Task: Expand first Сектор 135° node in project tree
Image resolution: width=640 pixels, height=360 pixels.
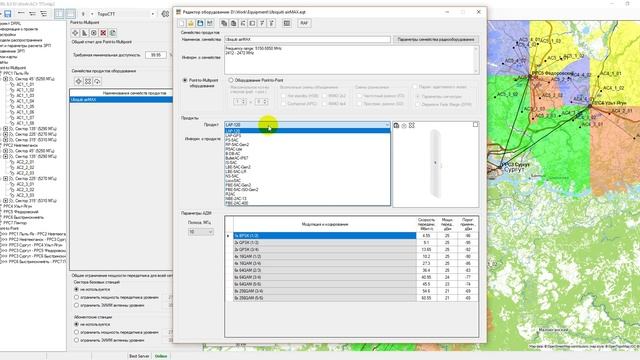Action: tap(5, 129)
